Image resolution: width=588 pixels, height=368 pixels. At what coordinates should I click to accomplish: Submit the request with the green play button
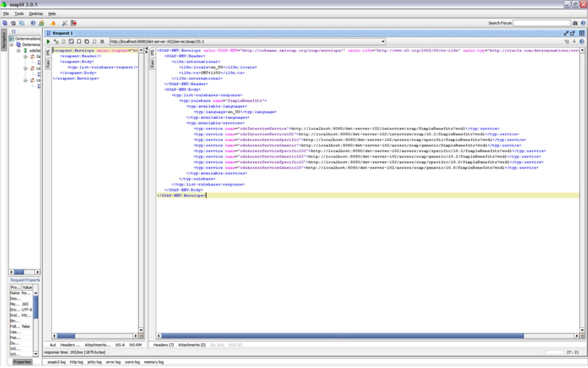(x=48, y=42)
